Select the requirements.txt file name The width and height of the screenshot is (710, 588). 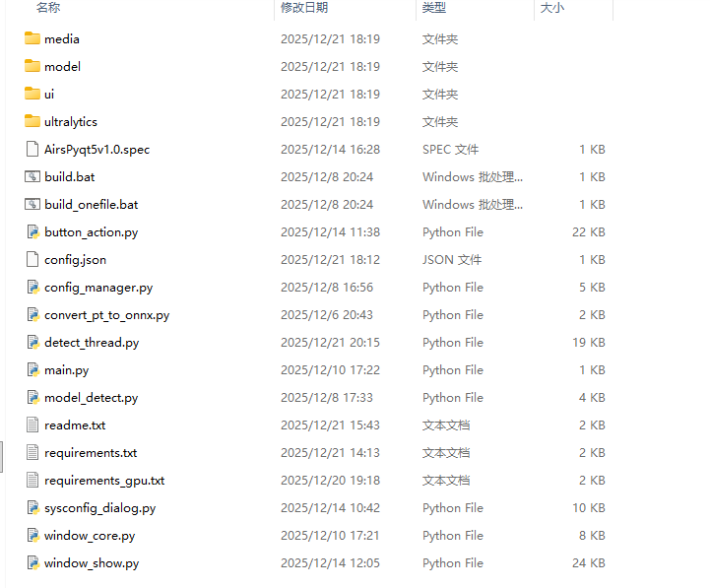pyautogui.click(x=91, y=453)
